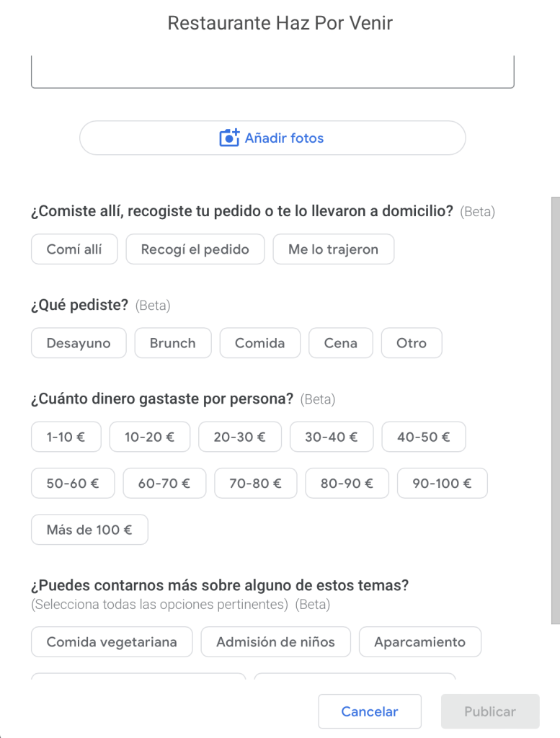The width and height of the screenshot is (560, 738).
Task: Select the 'Comí allí' option
Action: pyautogui.click(x=74, y=249)
